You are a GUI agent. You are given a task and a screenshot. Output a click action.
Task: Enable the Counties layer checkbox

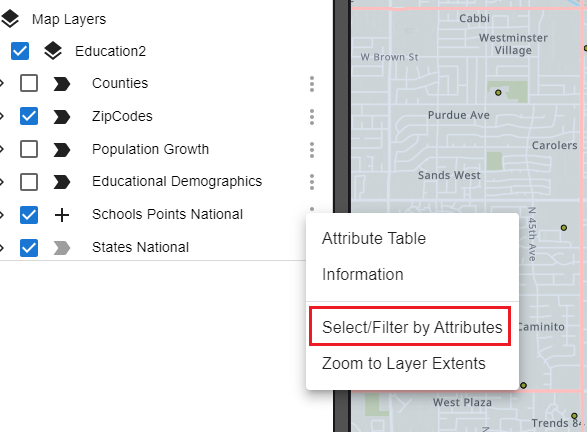[29, 83]
